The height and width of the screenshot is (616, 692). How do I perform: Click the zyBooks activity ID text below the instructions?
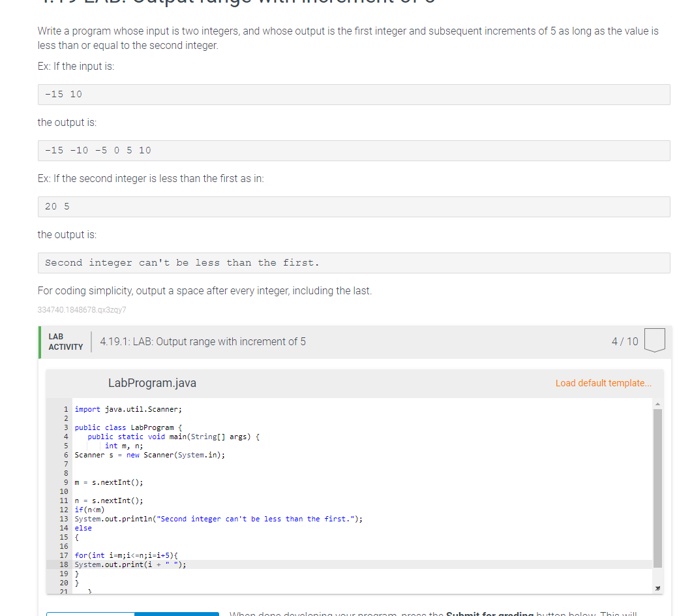[x=82, y=309]
